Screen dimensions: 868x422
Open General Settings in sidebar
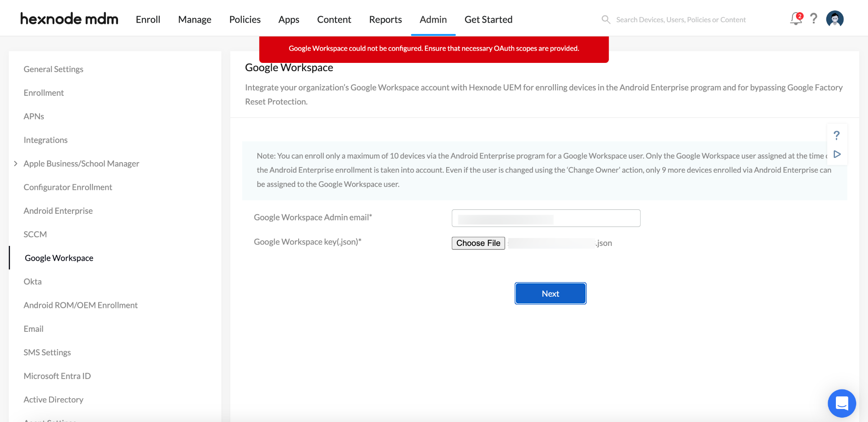(x=53, y=69)
